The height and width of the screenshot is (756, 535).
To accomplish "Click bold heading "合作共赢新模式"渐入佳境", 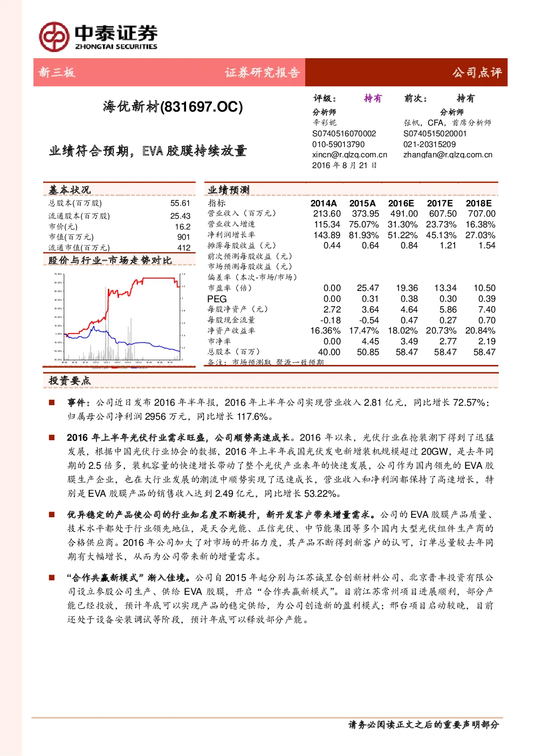I will pos(129,578).
